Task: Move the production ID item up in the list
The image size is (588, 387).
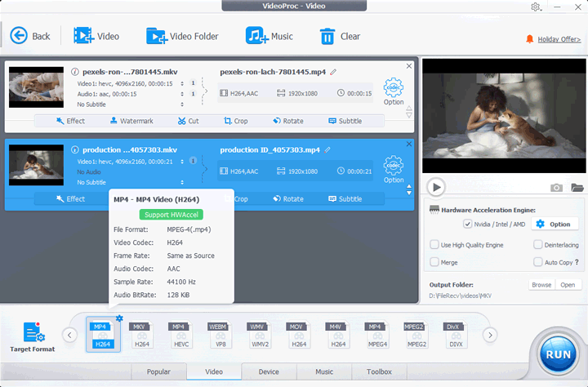Action: click(x=409, y=186)
